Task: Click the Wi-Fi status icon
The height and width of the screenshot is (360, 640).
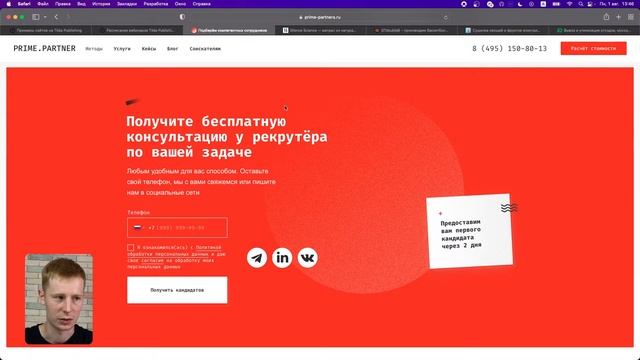Action: 569,4
